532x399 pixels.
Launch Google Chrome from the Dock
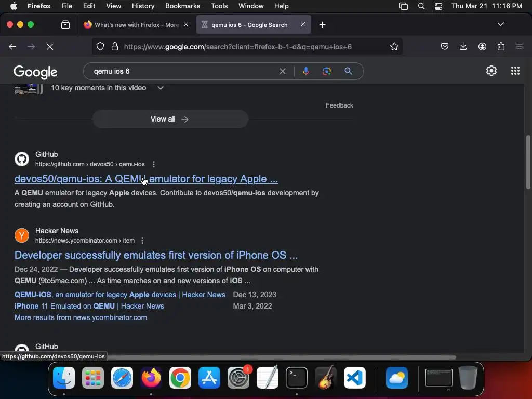[180, 378]
